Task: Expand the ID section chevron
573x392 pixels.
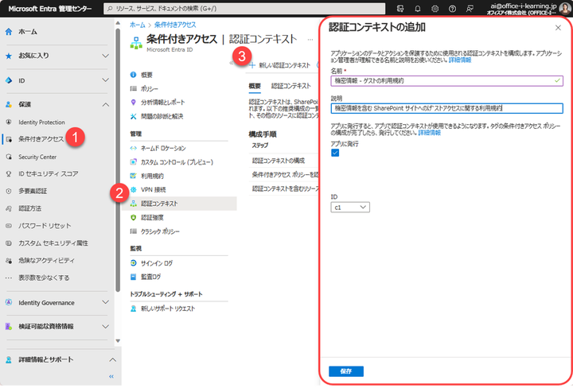Action: click(x=105, y=80)
